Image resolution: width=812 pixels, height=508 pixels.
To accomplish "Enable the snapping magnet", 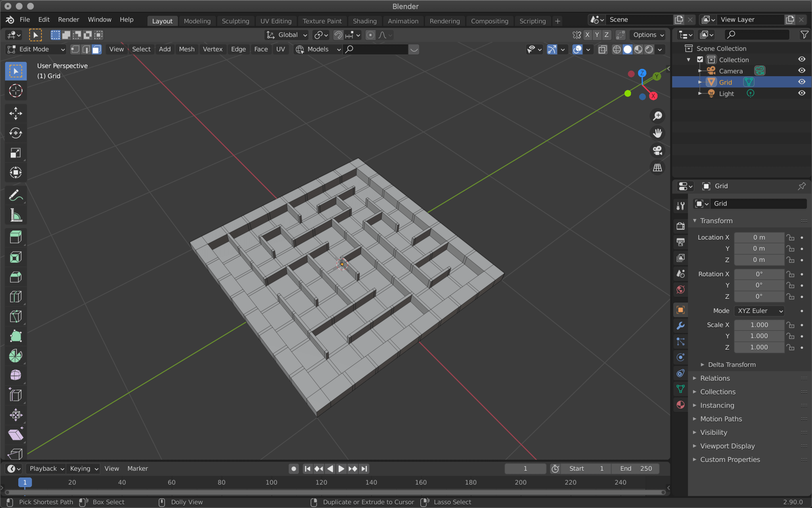I will (x=338, y=35).
